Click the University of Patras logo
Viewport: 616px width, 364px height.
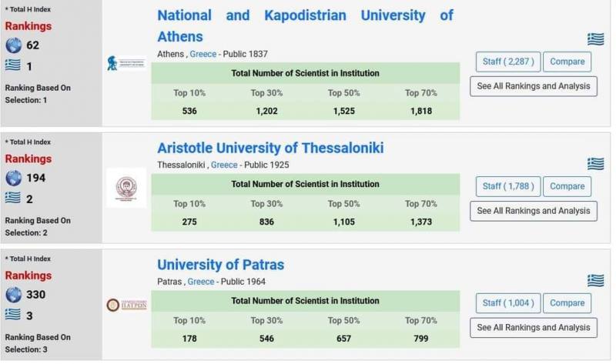126,305
